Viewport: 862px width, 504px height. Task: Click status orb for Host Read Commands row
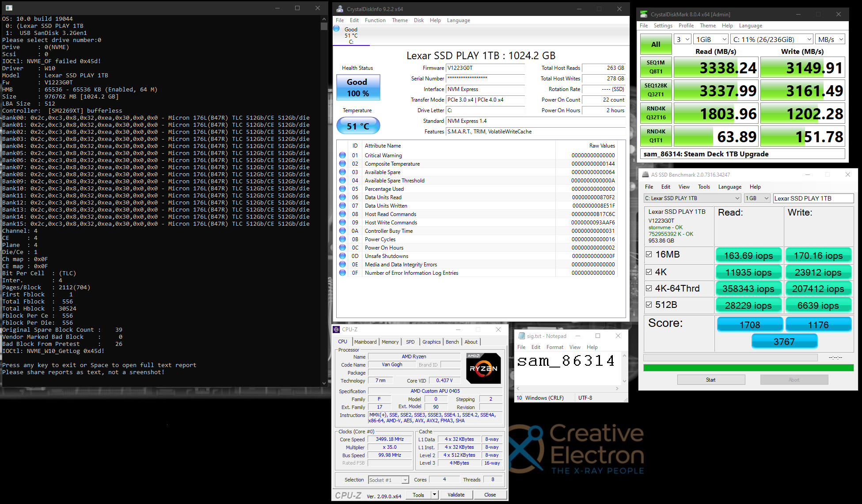coord(342,214)
